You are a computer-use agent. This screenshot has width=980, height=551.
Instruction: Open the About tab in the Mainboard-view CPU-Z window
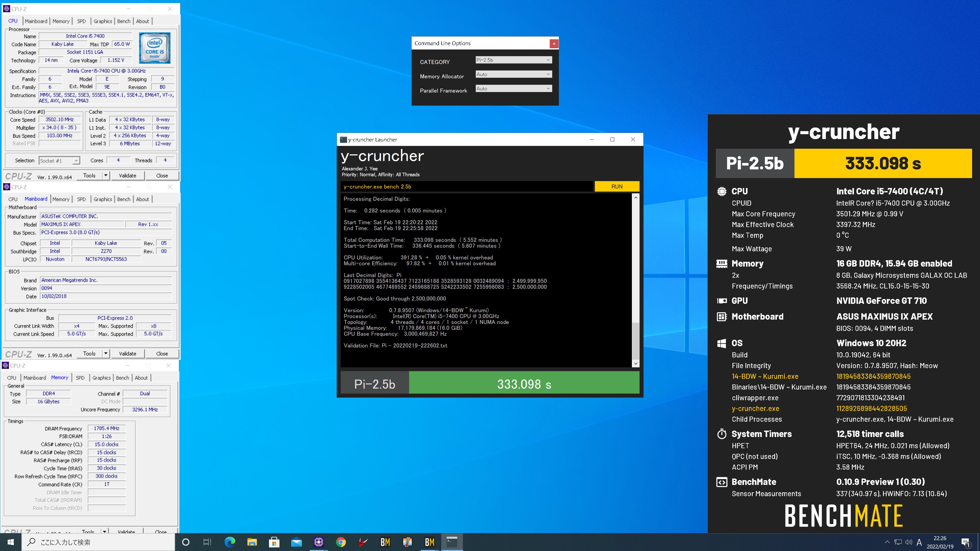[143, 199]
